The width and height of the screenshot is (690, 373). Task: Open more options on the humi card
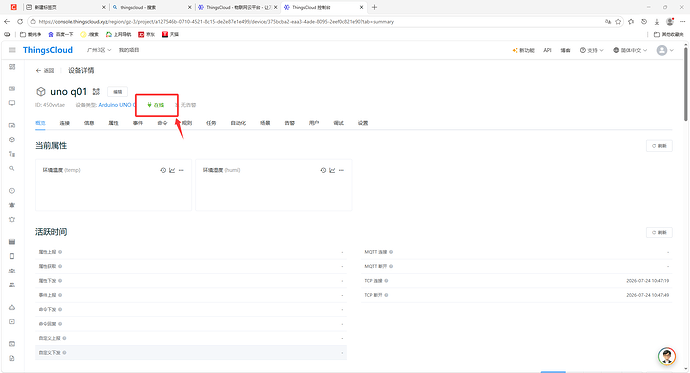tap(341, 170)
